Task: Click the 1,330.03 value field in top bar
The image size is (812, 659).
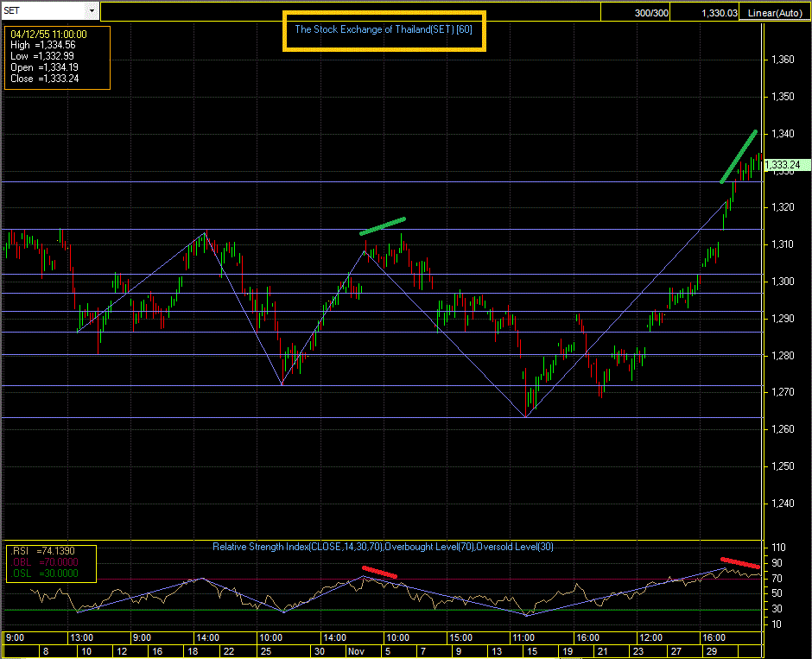Action: [x=720, y=11]
